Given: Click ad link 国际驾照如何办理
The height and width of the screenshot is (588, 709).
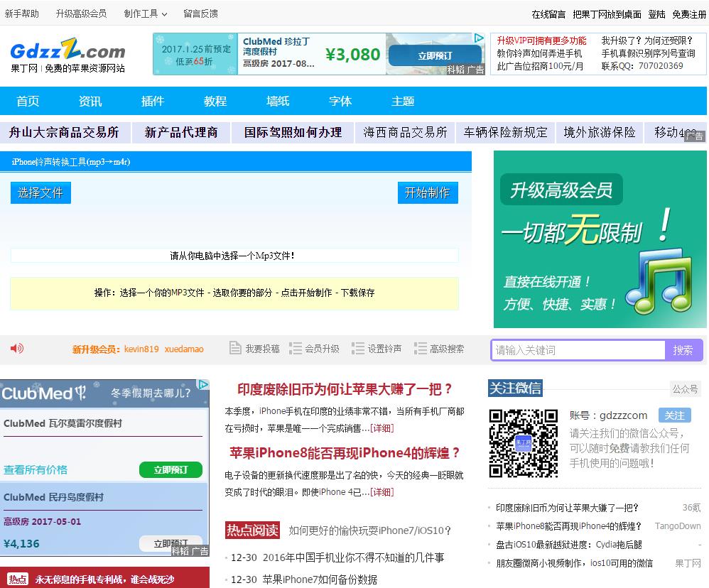Looking at the screenshot, I should [293, 132].
